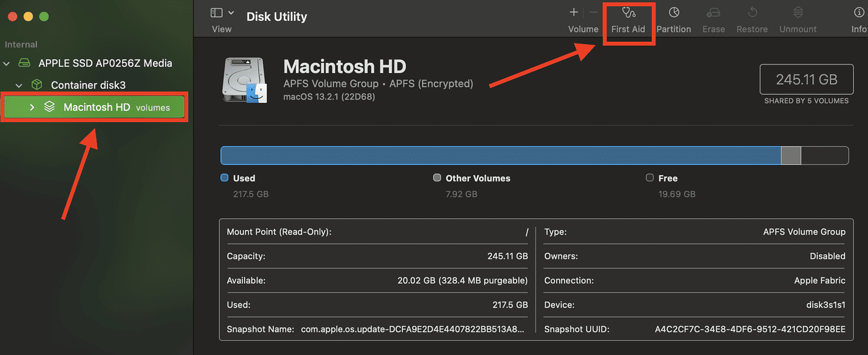This screenshot has width=868, height=355.
Task: Click the Free legend swatch
Action: 650,177
